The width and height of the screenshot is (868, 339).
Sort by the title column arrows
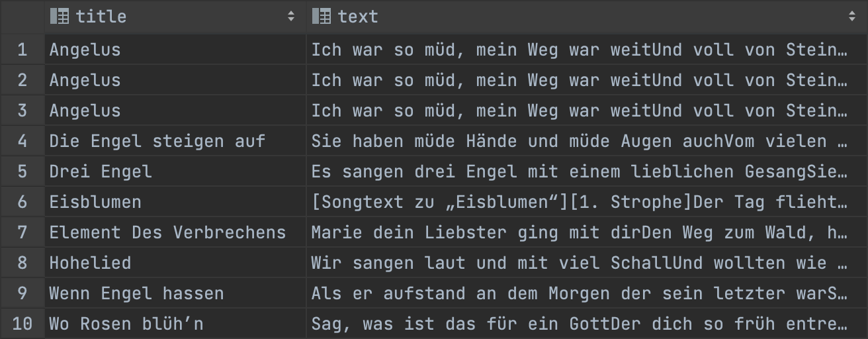pyautogui.click(x=291, y=17)
